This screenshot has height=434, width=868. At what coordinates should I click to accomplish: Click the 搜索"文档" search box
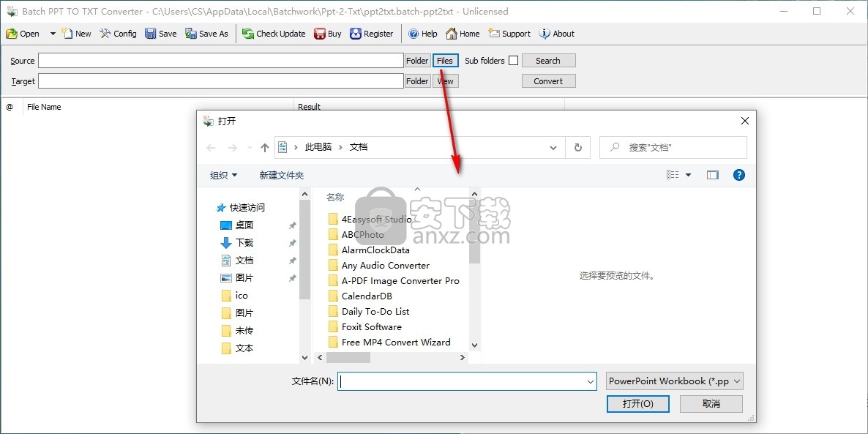pyautogui.click(x=673, y=147)
